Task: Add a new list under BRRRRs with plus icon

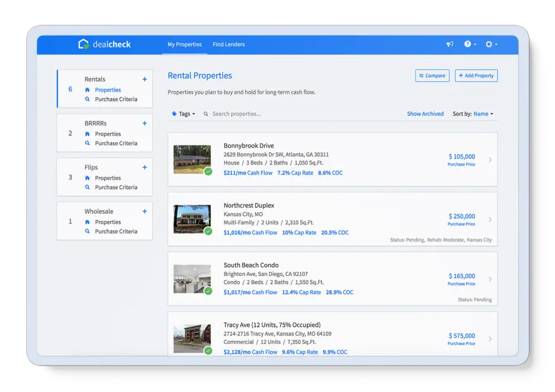Action: click(144, 123)
